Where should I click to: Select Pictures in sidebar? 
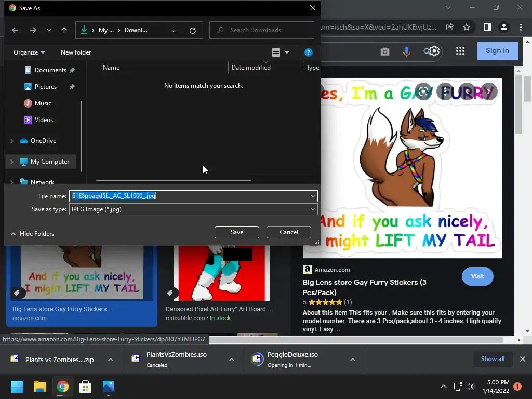point(46,87)
